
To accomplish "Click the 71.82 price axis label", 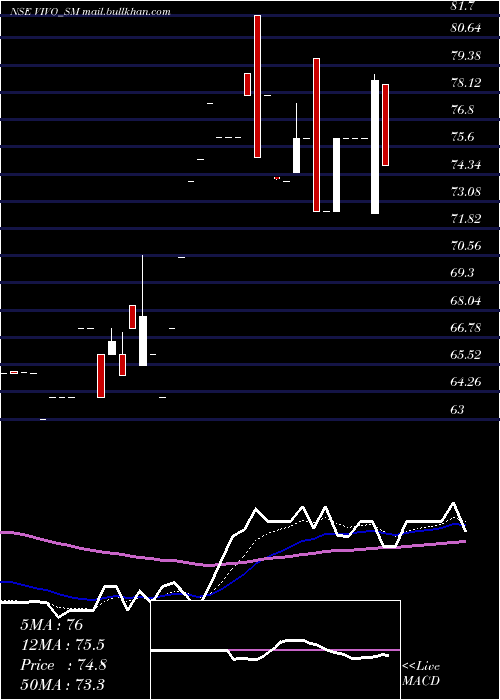I will [466, 219].
